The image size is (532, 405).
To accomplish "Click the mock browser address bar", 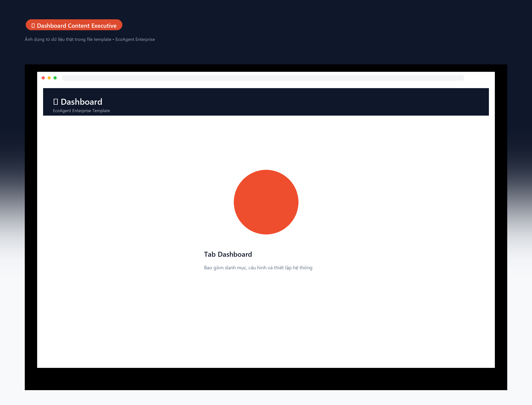I will coord(263,78).
